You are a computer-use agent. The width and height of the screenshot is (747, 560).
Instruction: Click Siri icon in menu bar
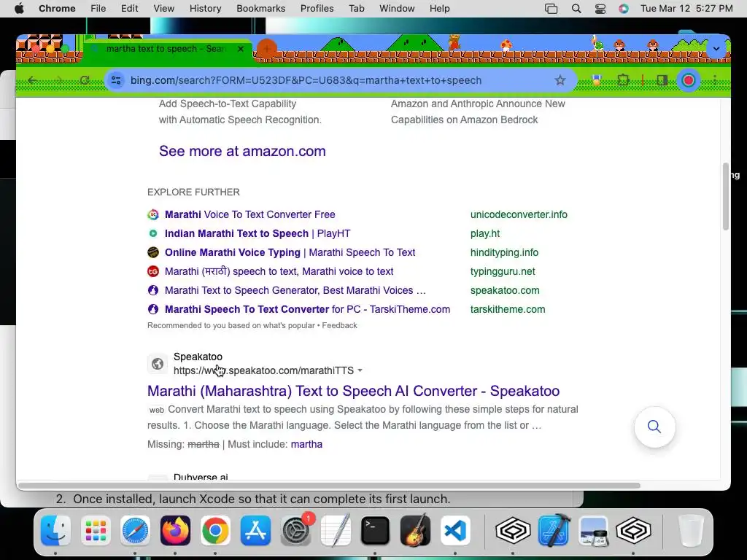[624, 9]
